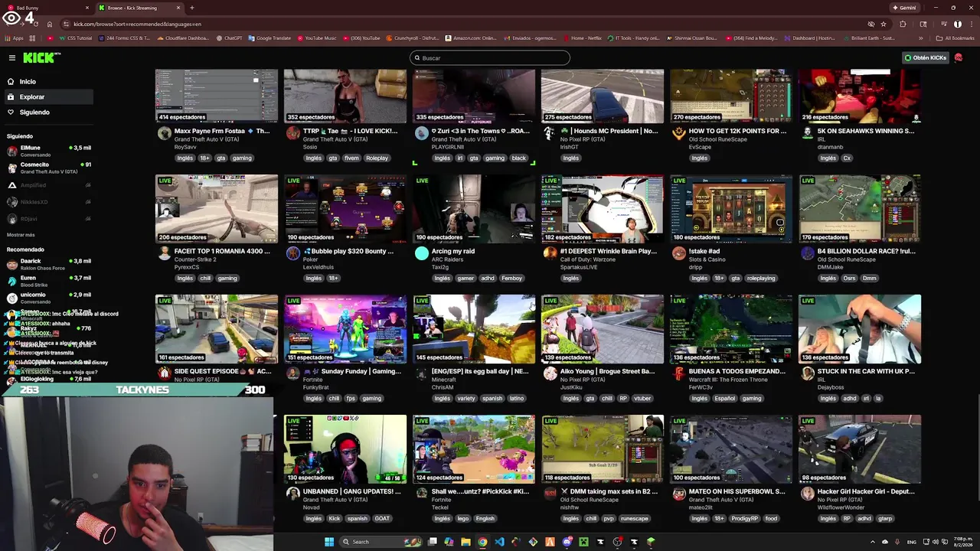Open Visual Studio Code from the taskbar
Image resolution: width=980 pixels, height=551 pixels.
(x=499, y=542)
